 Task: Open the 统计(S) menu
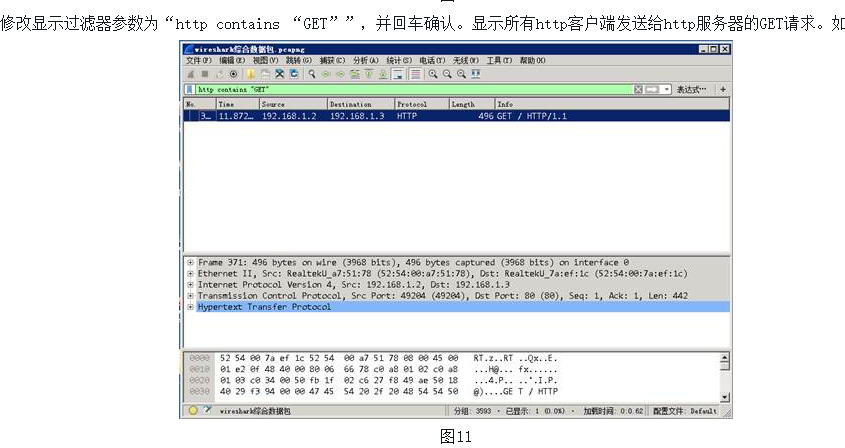[399, 60]
